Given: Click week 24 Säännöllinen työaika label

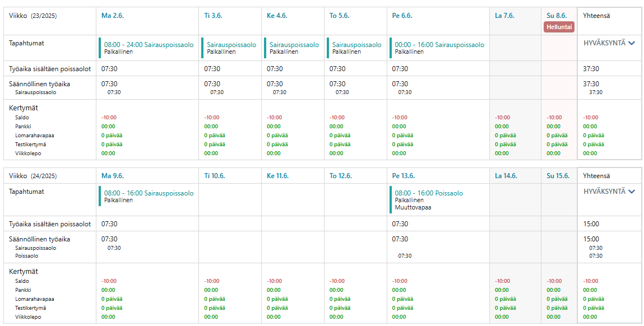Looking at the screenshot, I should click(39, 239).
